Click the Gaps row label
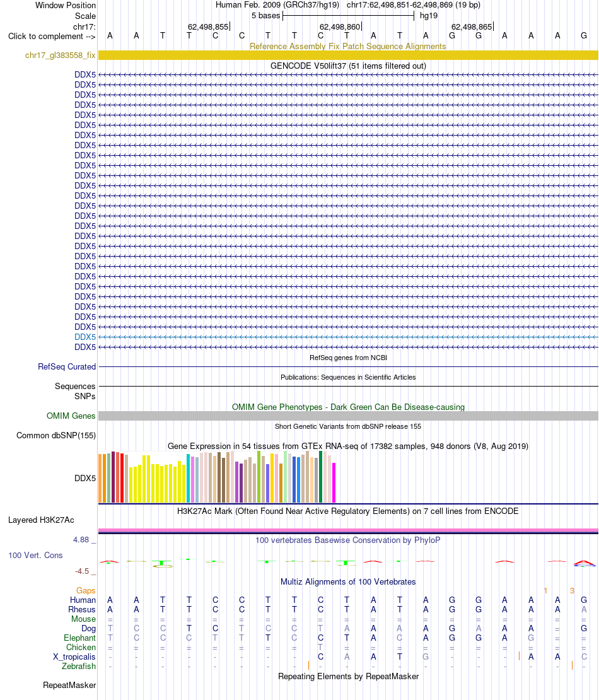Image resolution: width=599 pixels, height=700 pixels. [86, 591]
